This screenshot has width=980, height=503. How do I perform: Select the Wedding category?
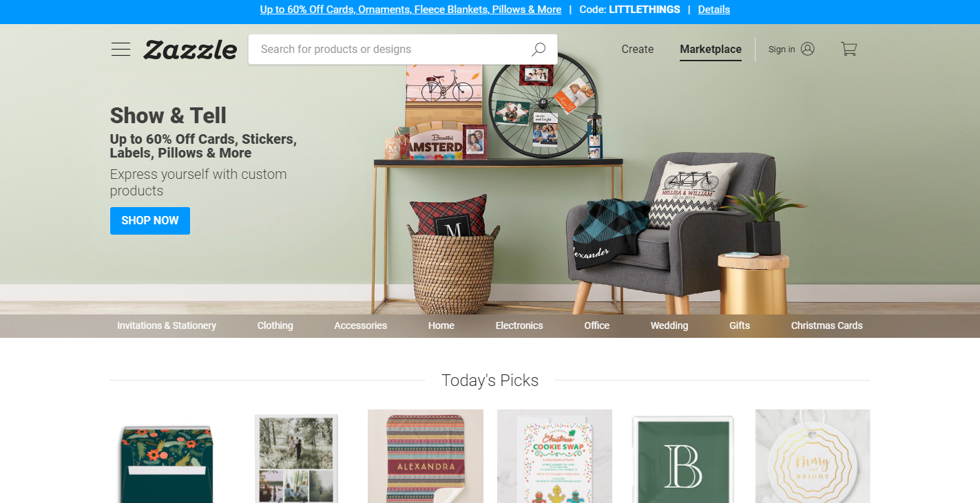coord(669,325)
